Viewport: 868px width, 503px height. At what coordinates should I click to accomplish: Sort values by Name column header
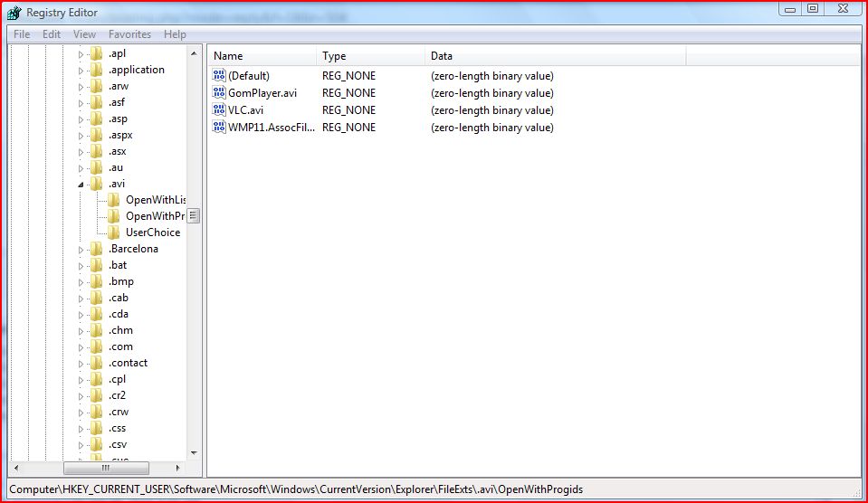(x=262, y=56)
